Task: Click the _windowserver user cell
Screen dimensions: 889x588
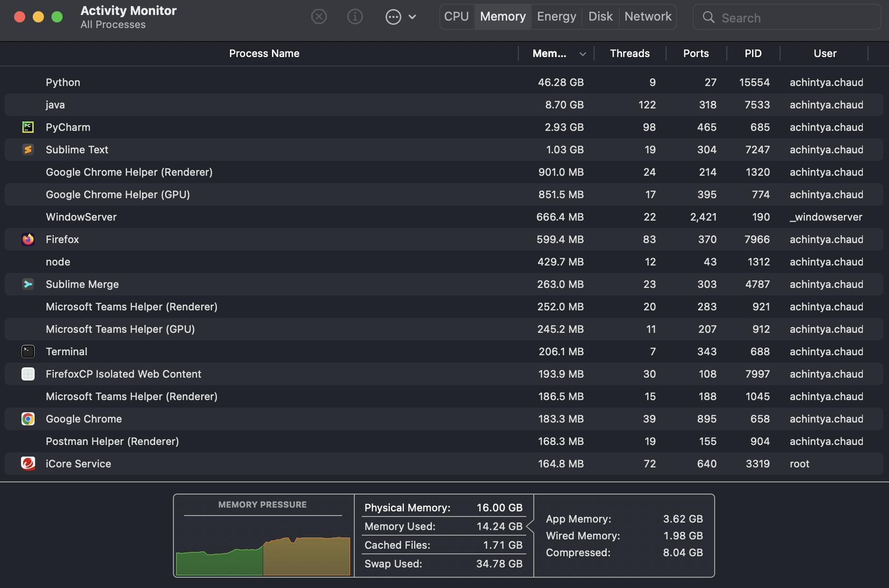Action: (826, 217)
